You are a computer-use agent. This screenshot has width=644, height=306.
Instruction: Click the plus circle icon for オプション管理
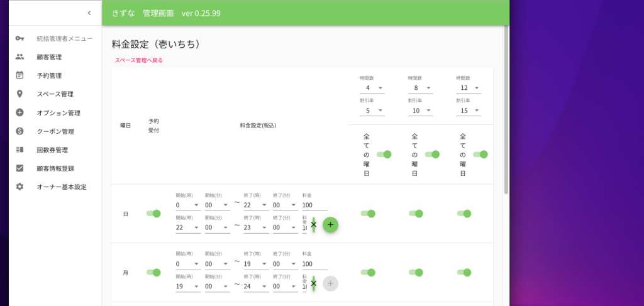point(19,113)
